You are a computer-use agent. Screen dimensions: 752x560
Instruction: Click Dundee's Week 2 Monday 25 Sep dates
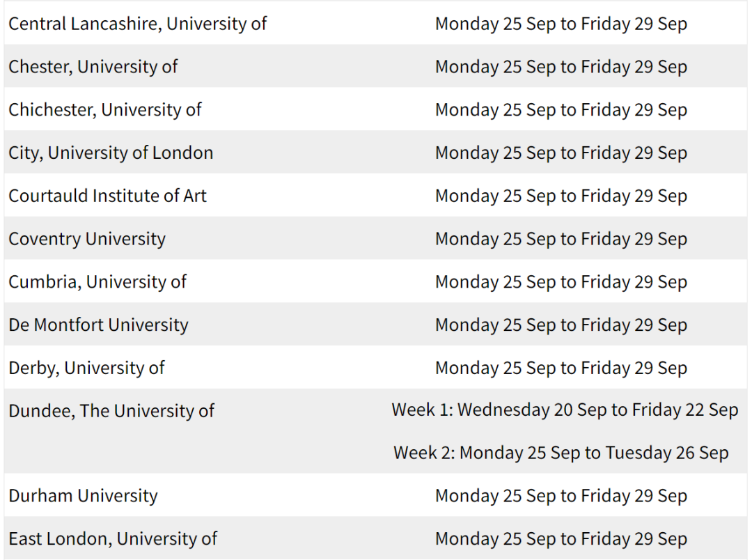point(561,453)
